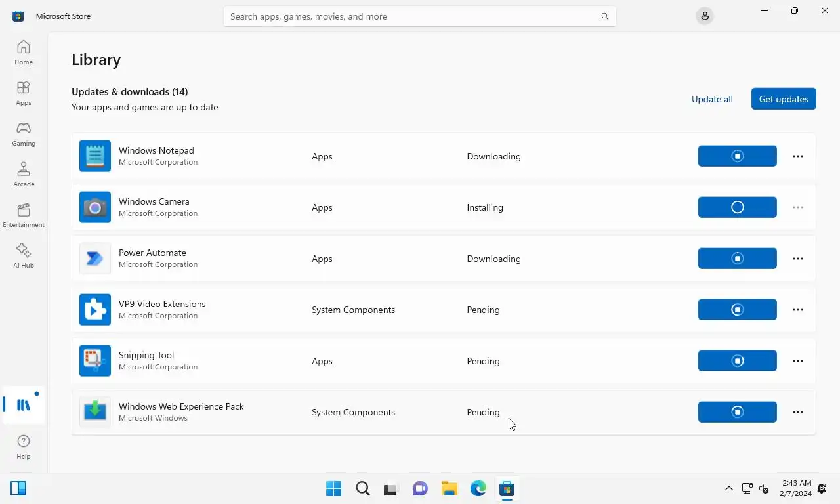Click the muted volume tray icon
This screenshot has width=840, height=504.
click(764, 488)
